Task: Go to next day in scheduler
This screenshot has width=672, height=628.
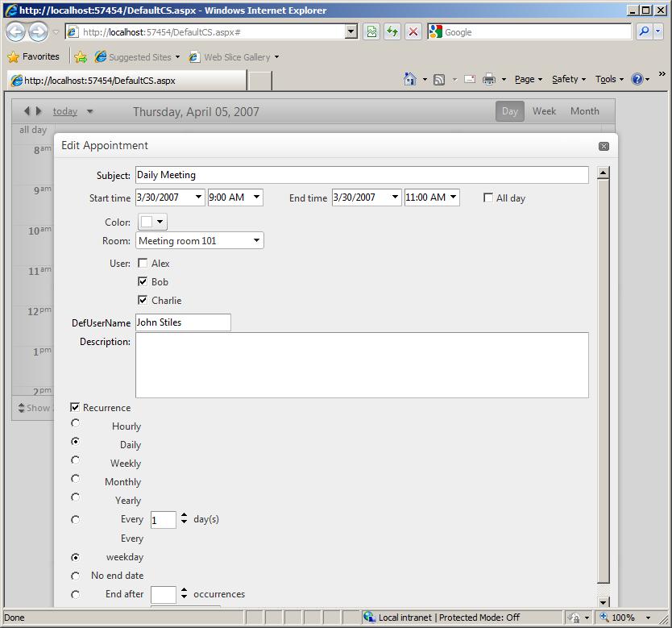Action: point(39,111)
